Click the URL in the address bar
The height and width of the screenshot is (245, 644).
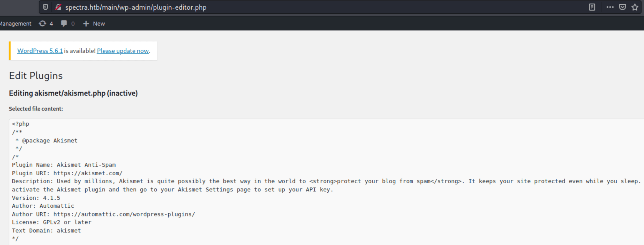136,7
